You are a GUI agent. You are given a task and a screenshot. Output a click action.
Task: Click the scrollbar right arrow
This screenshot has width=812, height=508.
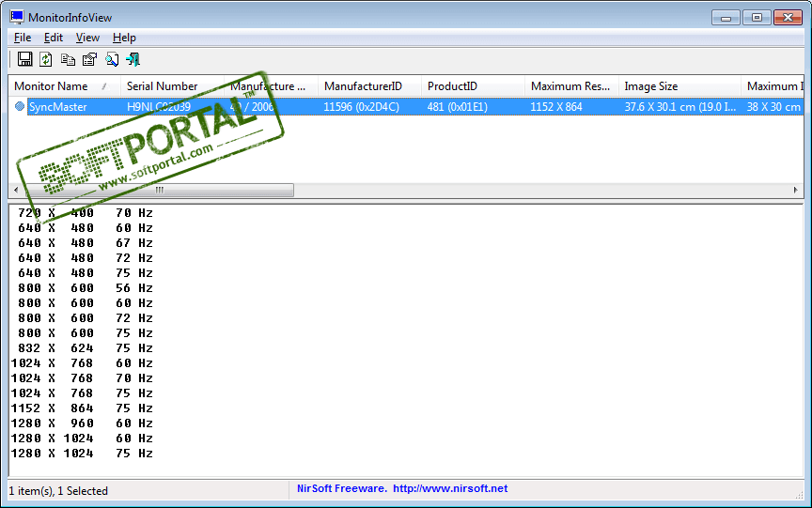(x=796, y=190)
